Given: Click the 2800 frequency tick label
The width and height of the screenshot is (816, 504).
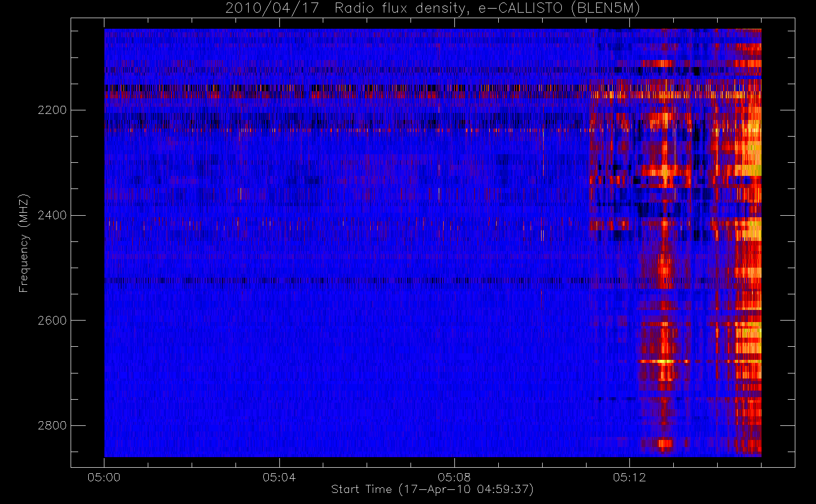Looking at the screenshot, I should click(x=52, y=425).
